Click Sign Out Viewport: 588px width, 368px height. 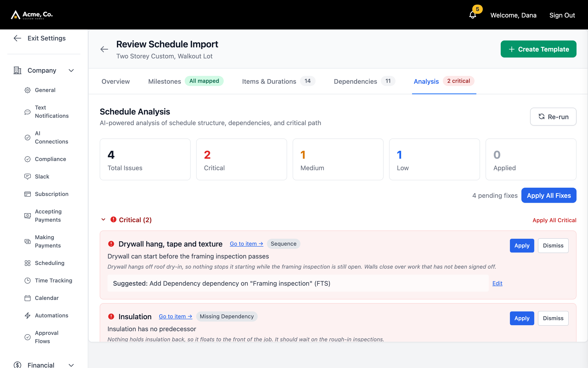point(562,15)
